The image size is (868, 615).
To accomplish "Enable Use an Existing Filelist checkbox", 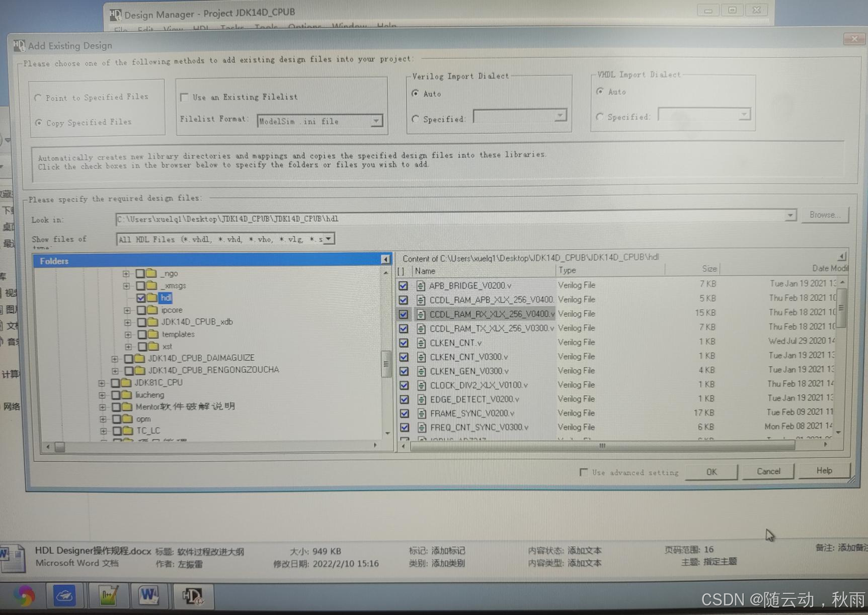I will [x=185, y=97].
